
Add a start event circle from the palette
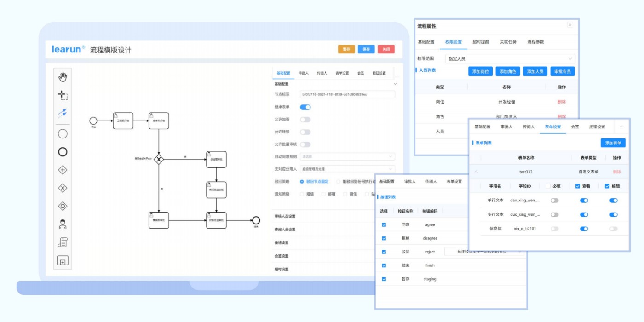(x=63, y=134)
